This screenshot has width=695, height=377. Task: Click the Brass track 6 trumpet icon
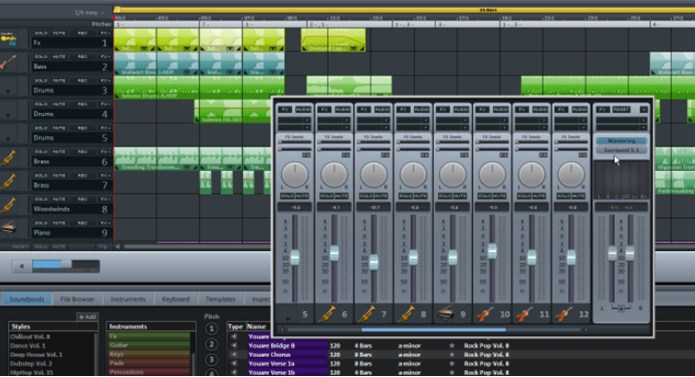(8, 158)
